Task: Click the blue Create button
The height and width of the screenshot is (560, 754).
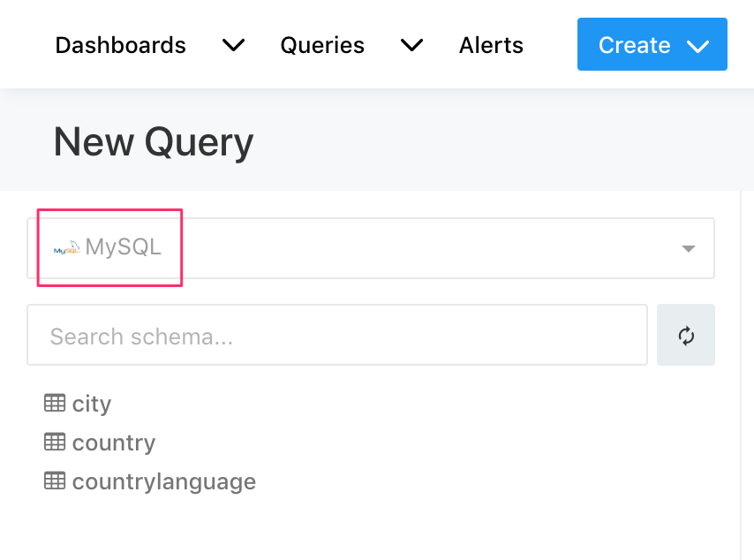Action: (x=652, y=44)
